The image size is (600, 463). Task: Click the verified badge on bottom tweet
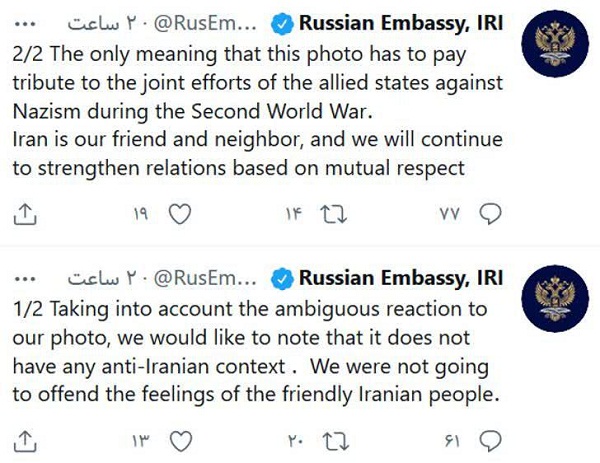[x=282, y=279]
